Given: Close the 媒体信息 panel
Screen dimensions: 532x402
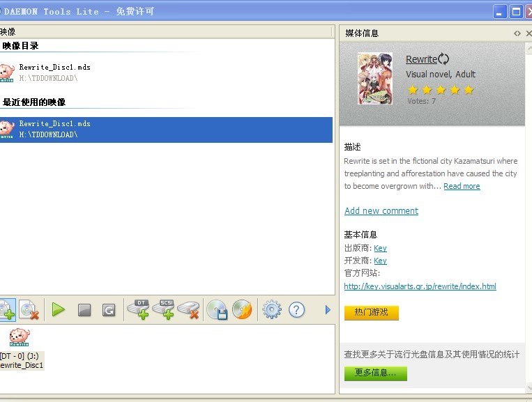Looking at the screenshot, I should coord(529,33).
